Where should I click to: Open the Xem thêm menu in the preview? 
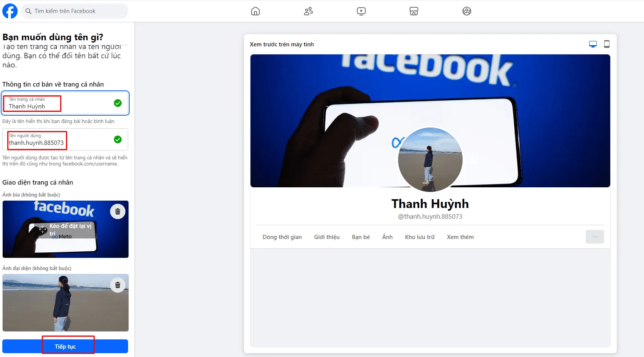coord(460,237)
